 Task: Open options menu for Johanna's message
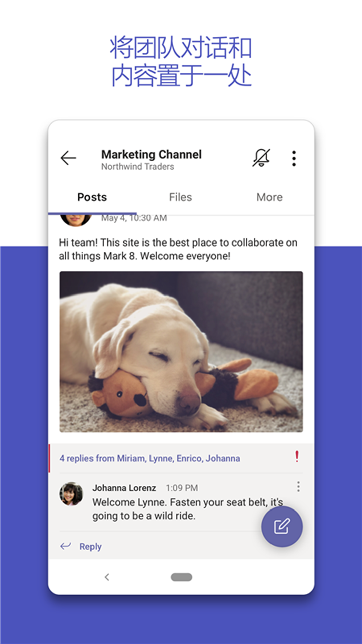click(298, 487)
